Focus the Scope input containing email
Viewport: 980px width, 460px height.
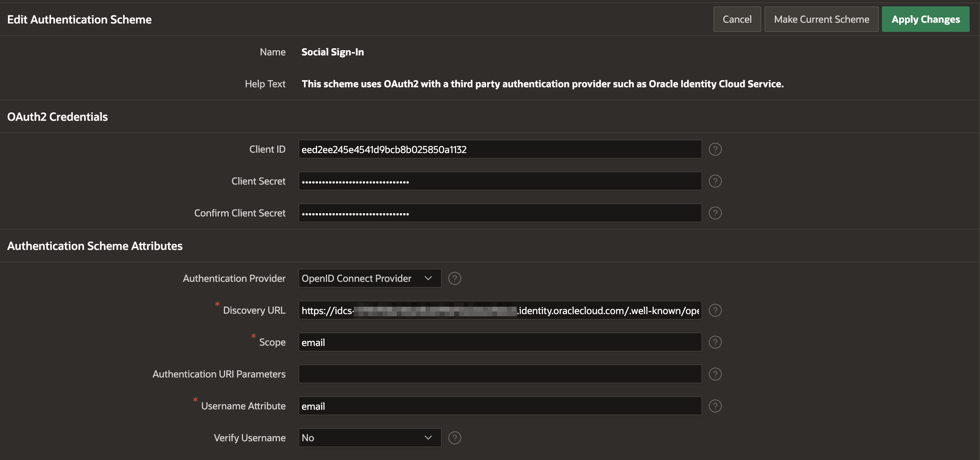click(x=500, y=342)
